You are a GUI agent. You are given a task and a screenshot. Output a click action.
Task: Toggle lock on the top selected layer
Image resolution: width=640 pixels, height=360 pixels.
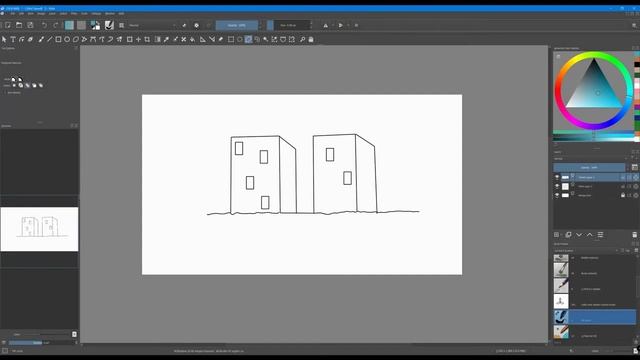click(623, 177)
